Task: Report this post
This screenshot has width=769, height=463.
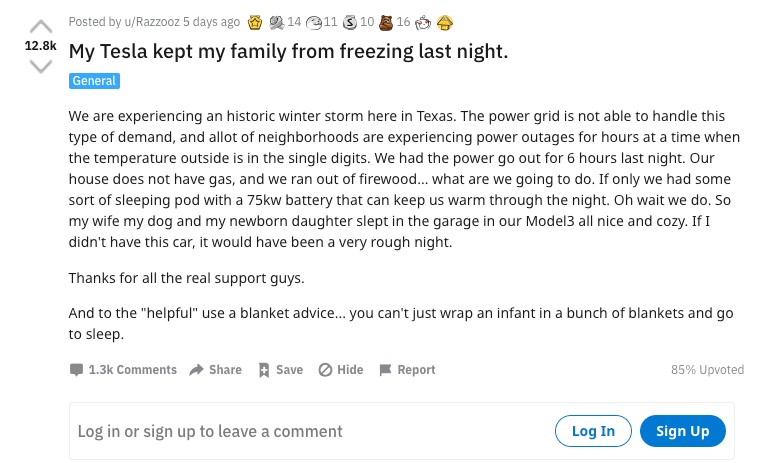Action: pyautogui.click(x=406, y=369)
